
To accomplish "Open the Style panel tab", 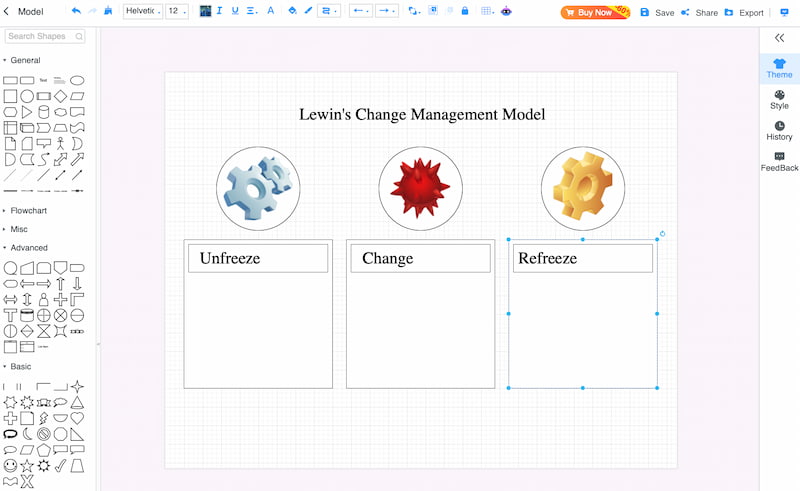I will [x=779, y=100].
